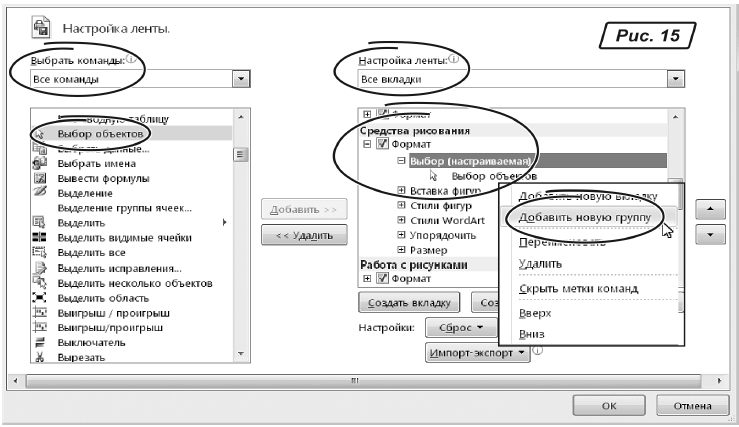Click the Выделить все command icon
Viewport: 739px width, 427px height.
[x=41, y=253]
